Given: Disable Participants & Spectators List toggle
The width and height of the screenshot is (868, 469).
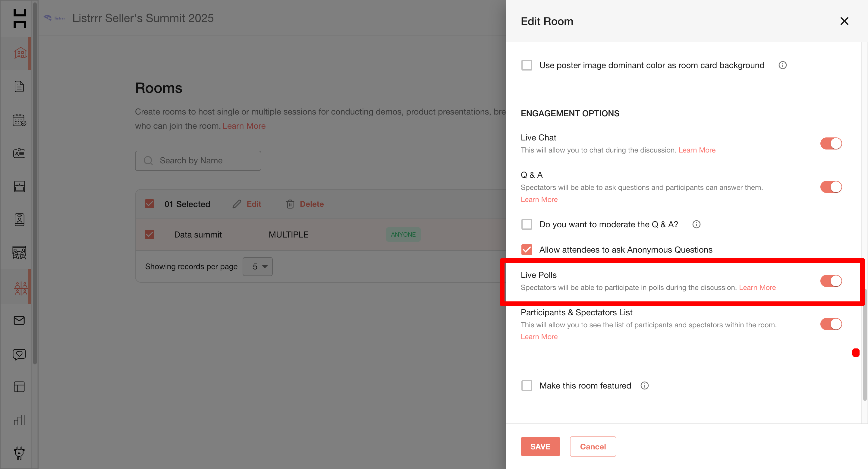Looking at the screenshot, I should [x=831, y=324].
